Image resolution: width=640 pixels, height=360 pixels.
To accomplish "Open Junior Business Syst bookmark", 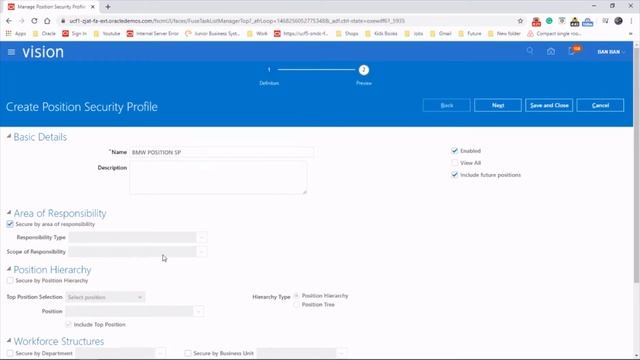I will pos(213,33).
